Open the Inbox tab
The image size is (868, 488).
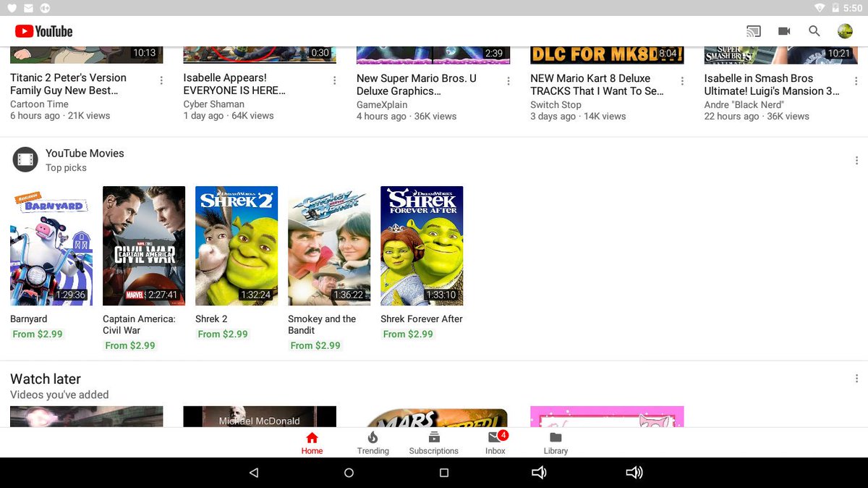pyautogui.click(x=495, y=443)
